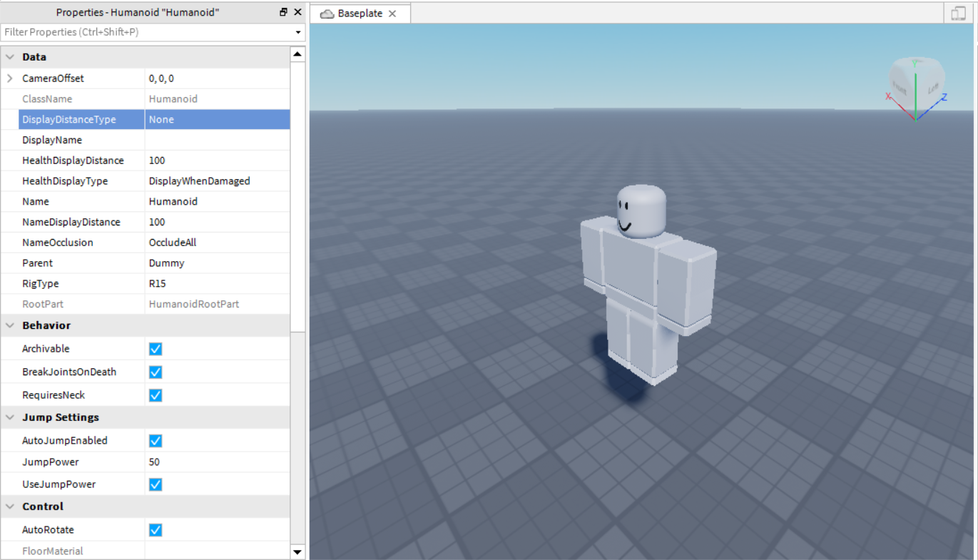Disable the RequiresNeck checkbox
This screenshot has width=978, height=560.
[156, 395]
